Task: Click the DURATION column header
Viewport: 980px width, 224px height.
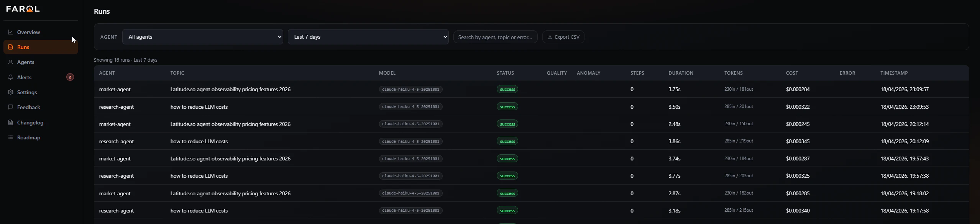Action: (681, 73)
